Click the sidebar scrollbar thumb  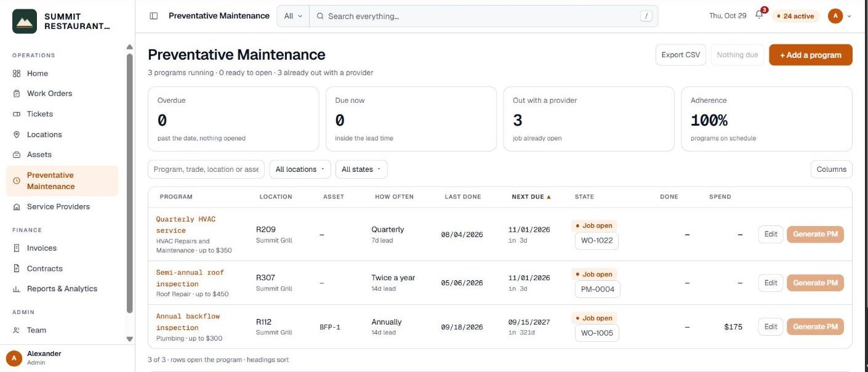point(129,184)
